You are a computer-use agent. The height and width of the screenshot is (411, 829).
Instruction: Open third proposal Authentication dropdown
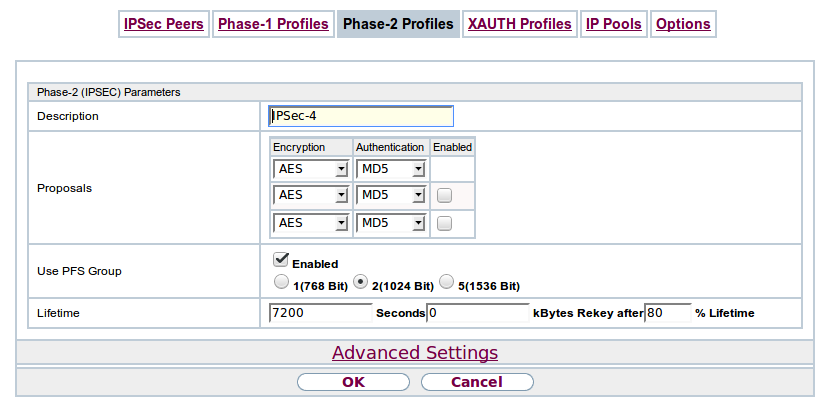(x=391, y=223)
